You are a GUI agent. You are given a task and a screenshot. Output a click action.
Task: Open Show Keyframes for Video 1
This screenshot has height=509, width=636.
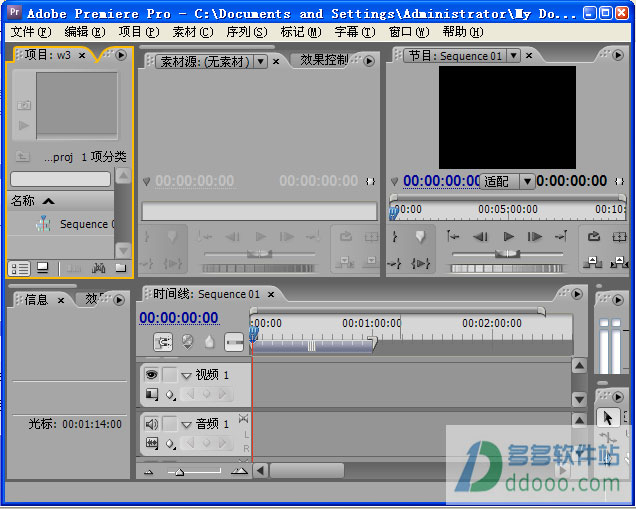tap(171, 394)
